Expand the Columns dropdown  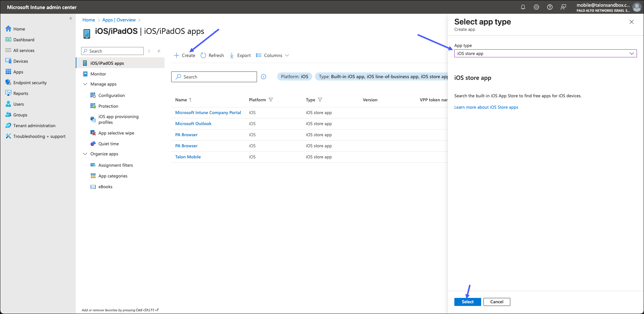coord(272,55)
